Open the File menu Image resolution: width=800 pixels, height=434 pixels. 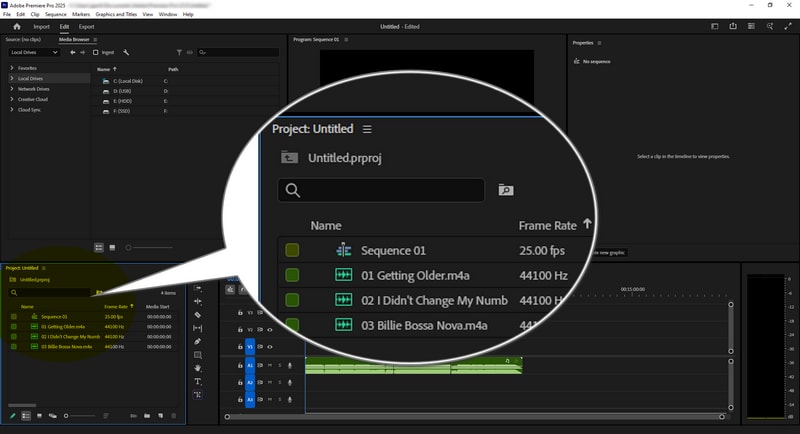pos(7,14)
